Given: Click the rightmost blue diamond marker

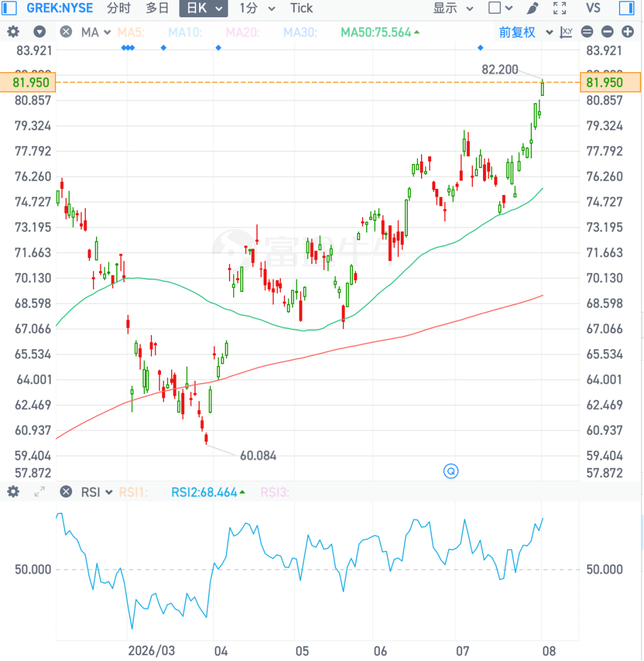Looking at the screenshot, I should [481, 48].
